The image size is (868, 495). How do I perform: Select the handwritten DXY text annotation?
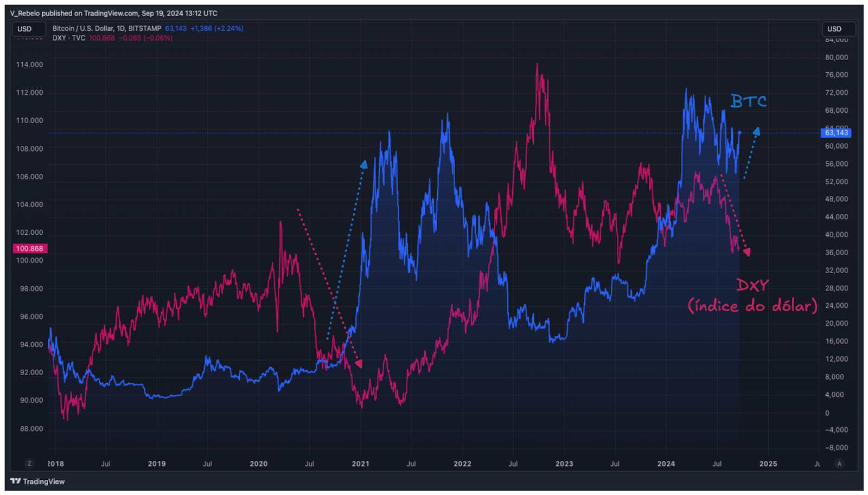[752, 286]
